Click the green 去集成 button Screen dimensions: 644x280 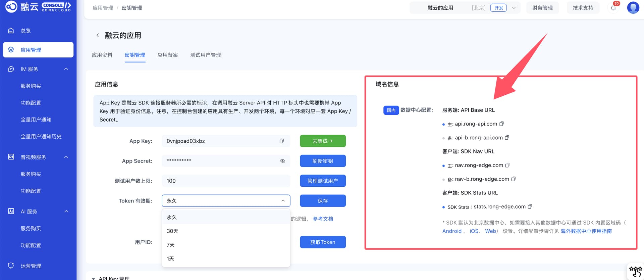[322, 141]
